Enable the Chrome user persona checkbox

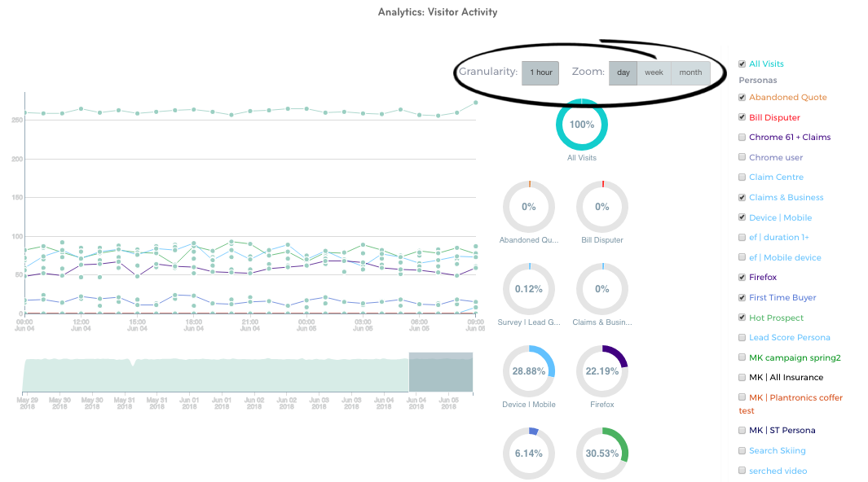coord(742,157)
